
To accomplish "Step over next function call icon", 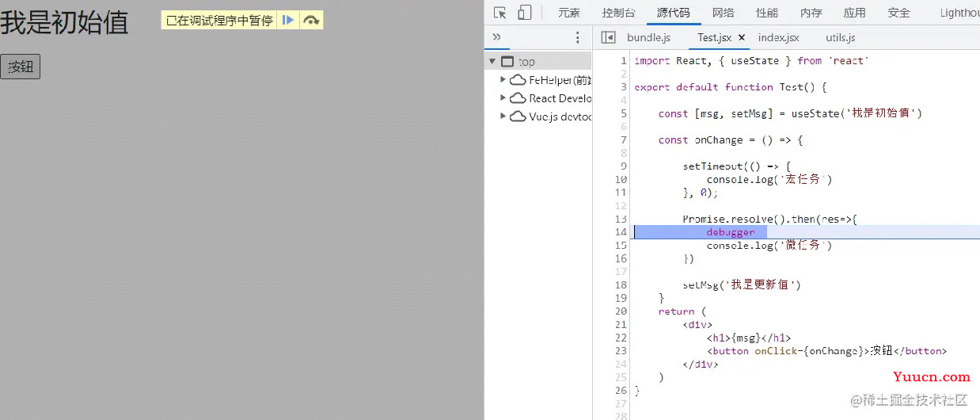I will click(311, 21).
